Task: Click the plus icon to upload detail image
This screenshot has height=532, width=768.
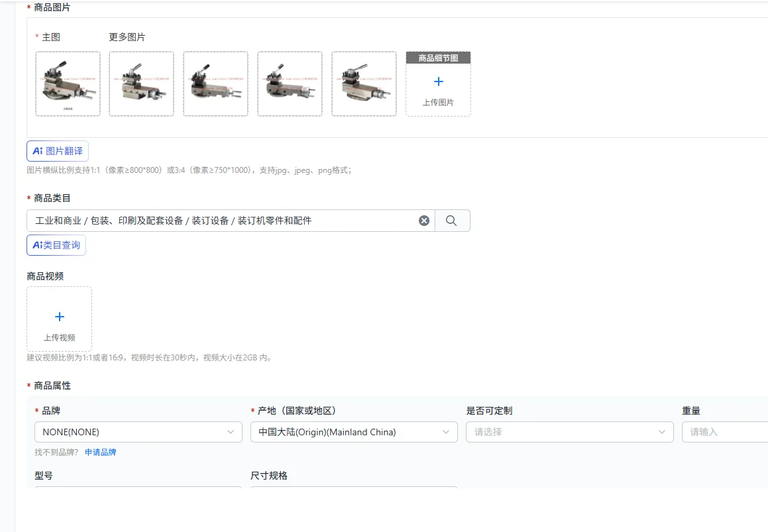Action: (439, 81)
